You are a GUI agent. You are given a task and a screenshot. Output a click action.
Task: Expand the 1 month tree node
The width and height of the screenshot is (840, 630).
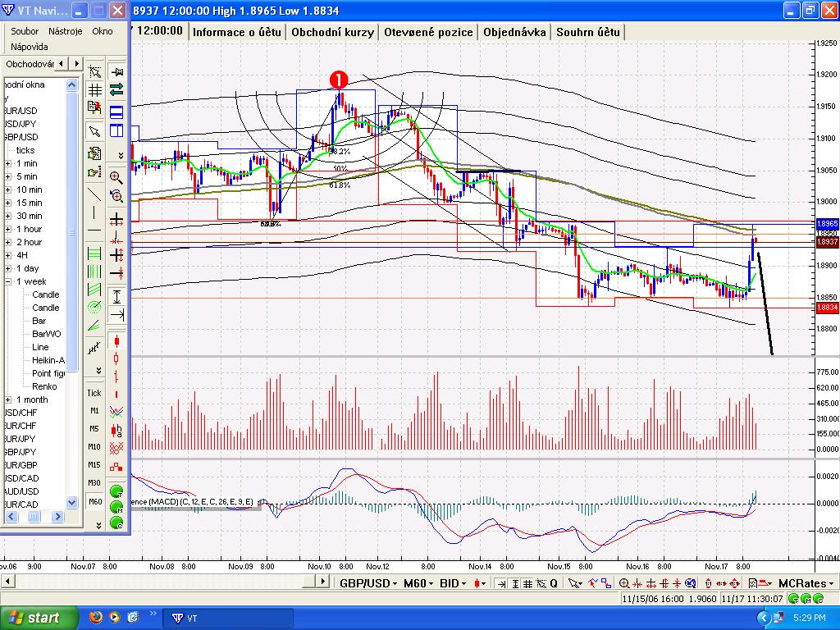coord(8,400)
